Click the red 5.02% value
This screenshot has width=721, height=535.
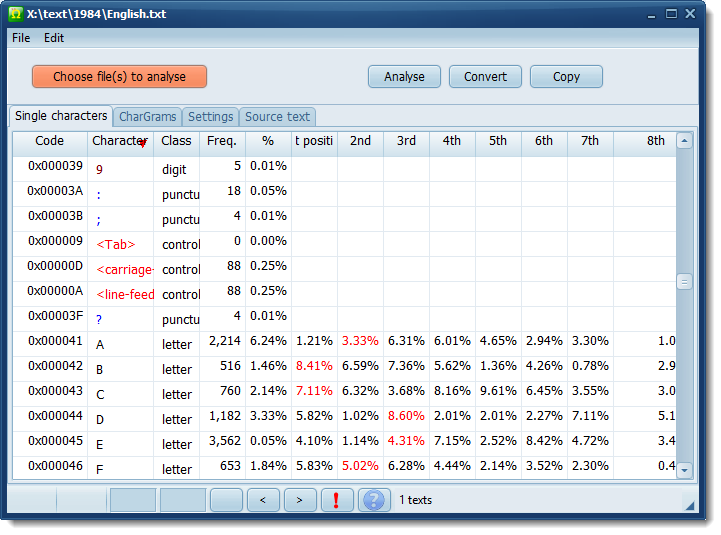[x=360, y=466]
